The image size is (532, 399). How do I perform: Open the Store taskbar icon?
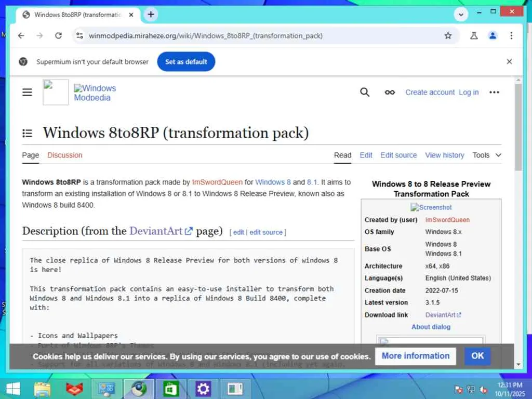170,389
